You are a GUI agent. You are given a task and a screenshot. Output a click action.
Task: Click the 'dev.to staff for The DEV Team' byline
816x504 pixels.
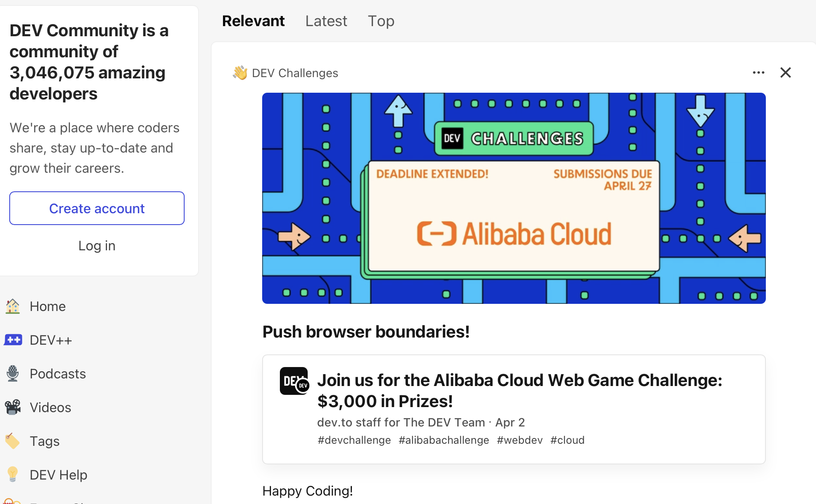pos(401,422)
